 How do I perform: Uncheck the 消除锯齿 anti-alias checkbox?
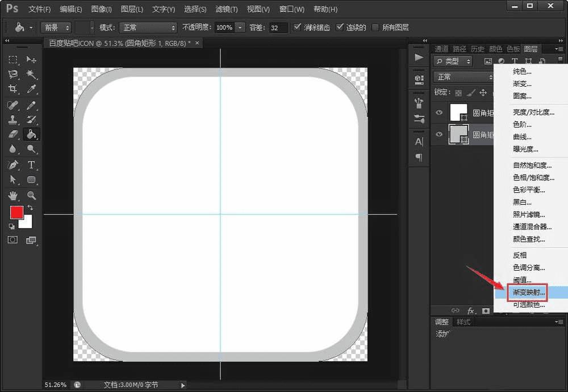297,27
